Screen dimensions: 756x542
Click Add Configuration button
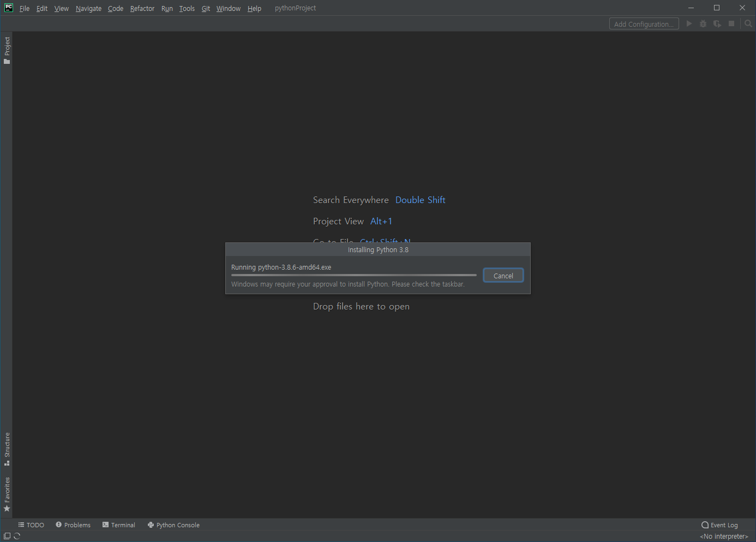tap(644, 24)
